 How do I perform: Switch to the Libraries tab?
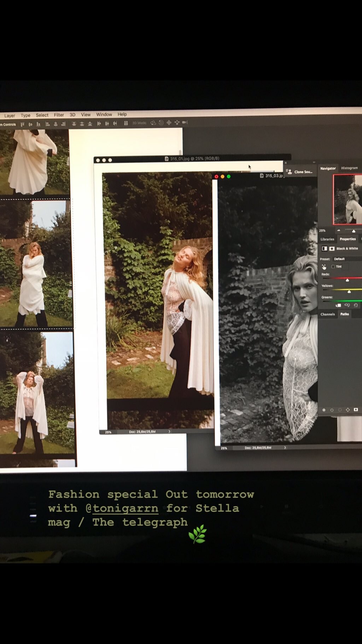pos(327,239)
